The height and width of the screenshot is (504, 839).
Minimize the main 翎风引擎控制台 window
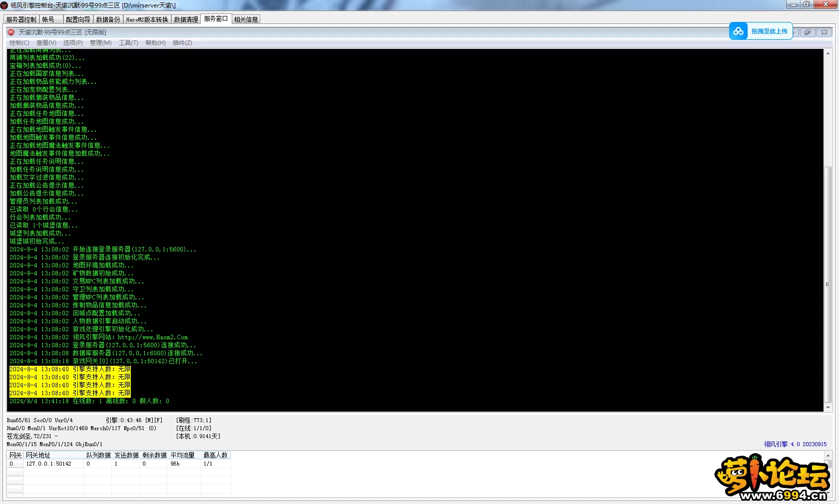793,4
